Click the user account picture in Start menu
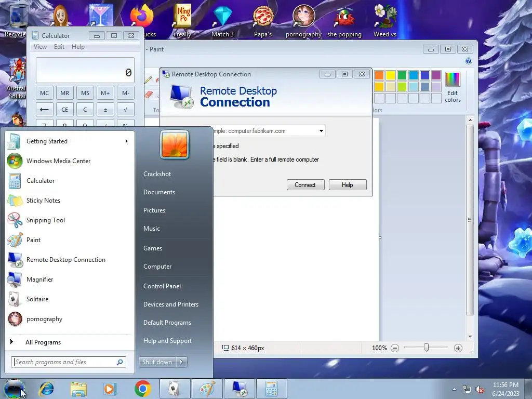The width and height of the screenshot is (532, 399). pyautogui.click(x=175, y=144)
